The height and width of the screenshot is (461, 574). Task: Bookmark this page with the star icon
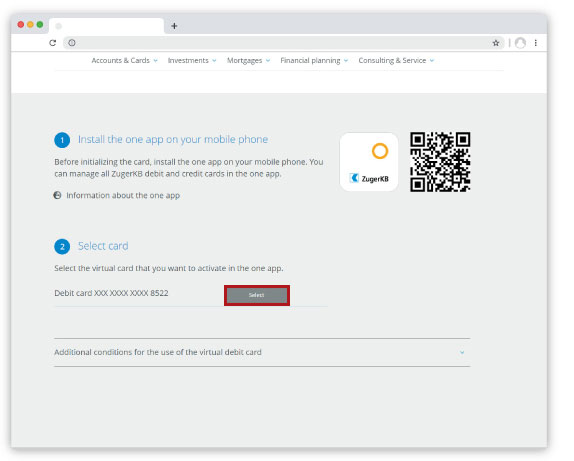tap(496, 43)
